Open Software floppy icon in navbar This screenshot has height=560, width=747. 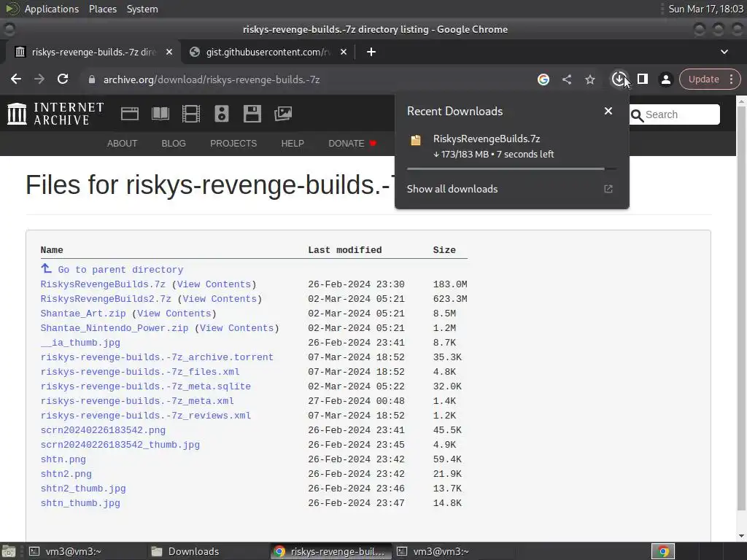tap(252, 114)
